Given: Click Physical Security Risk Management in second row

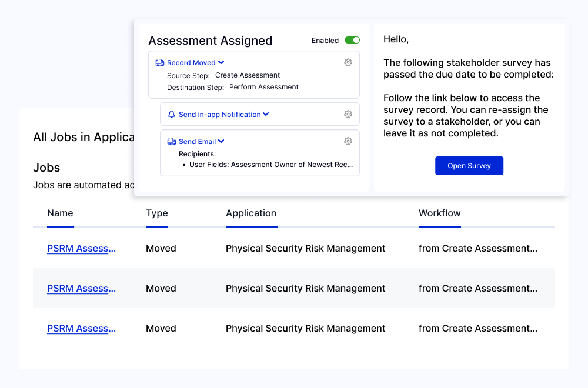Looking at the screenshot, I should click(305, 288).
